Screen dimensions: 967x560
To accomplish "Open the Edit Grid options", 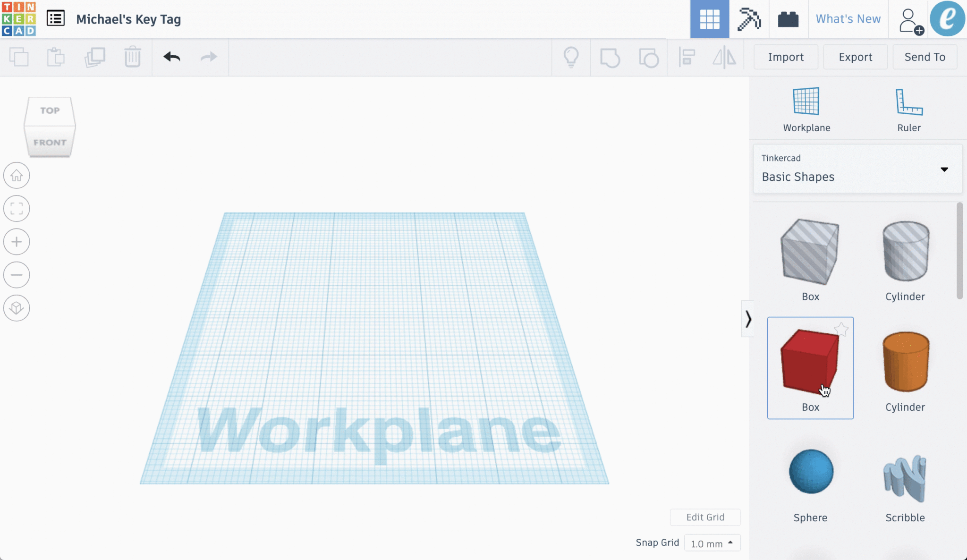I will [705, 517].
